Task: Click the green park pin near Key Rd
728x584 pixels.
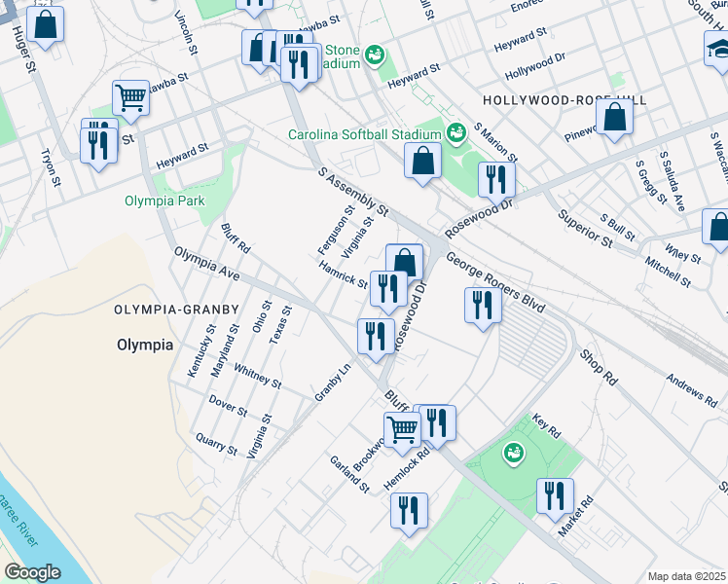Action: [x=513, y=454]
